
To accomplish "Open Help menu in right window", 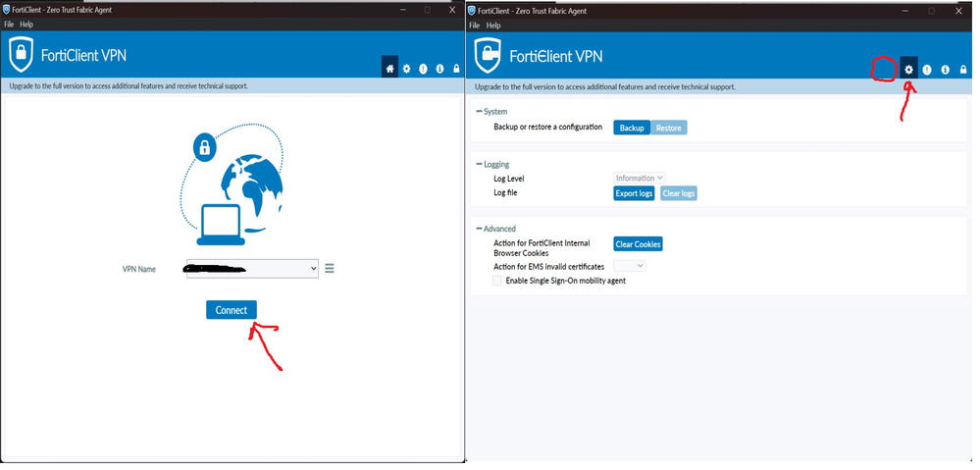I will click(493, 26).
